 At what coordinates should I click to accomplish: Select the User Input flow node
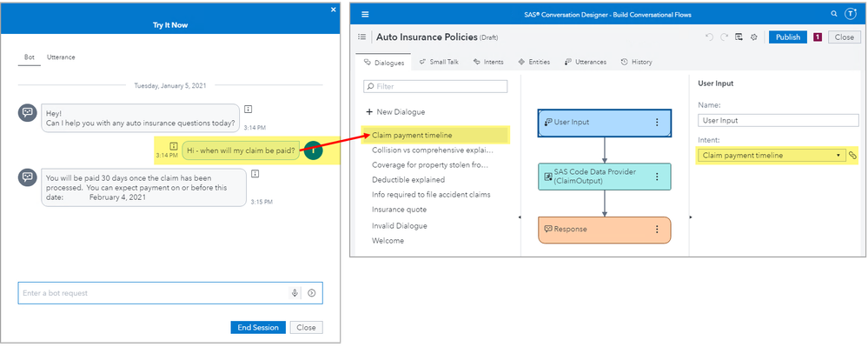[x=605, y=123]
